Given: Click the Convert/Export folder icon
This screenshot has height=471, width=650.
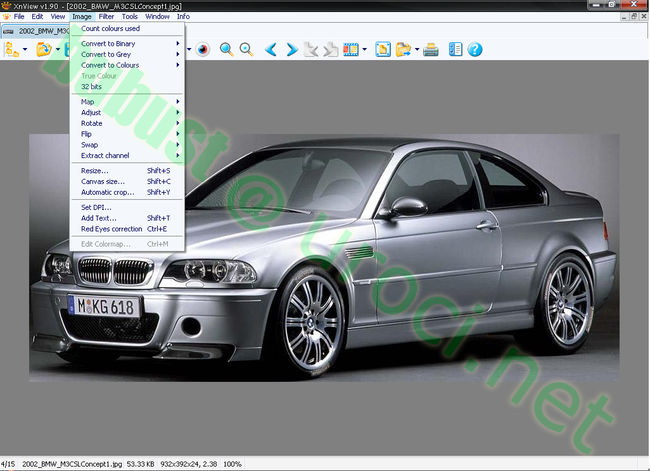Looking at the screenshot, I should tap(403, 49).
